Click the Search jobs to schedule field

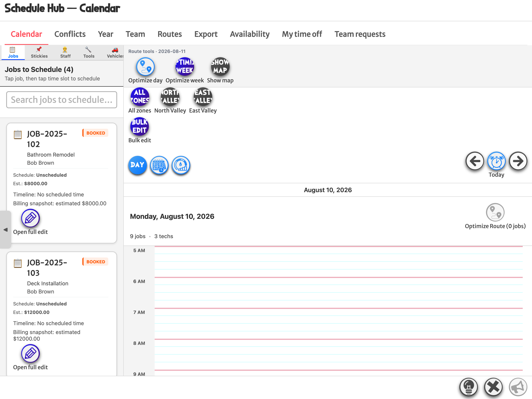61,100
